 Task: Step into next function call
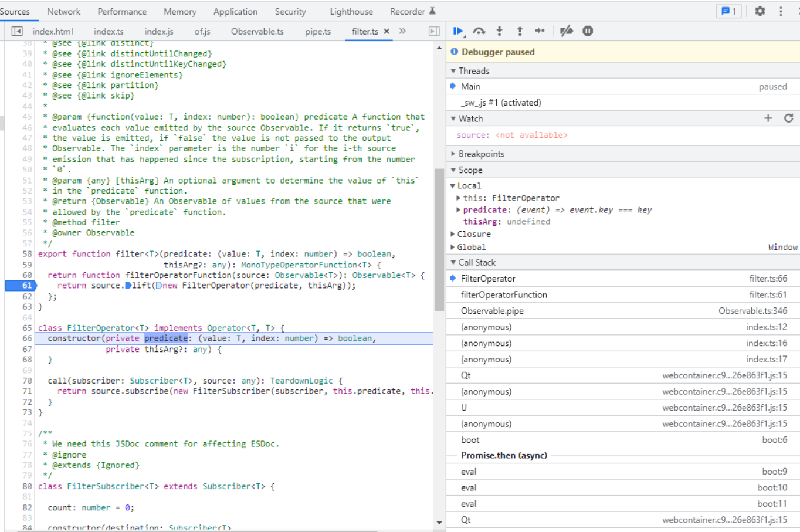pyautogui.click(x=499, y=31)
